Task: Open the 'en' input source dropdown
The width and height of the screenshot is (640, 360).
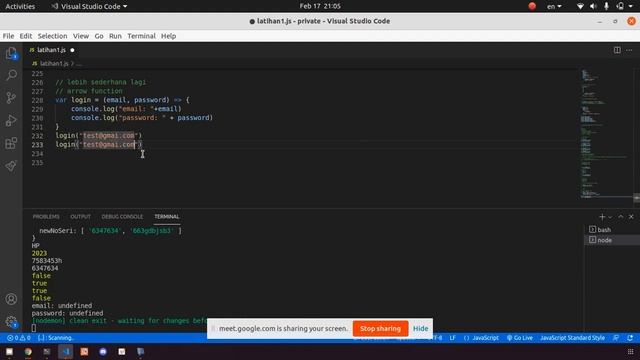Action: click(554, 6)
